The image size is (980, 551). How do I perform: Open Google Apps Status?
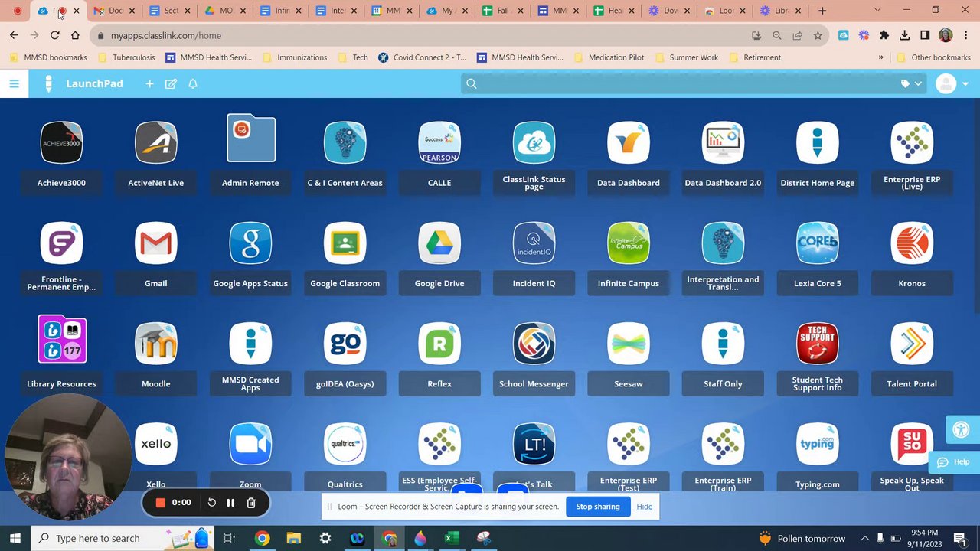250,243
